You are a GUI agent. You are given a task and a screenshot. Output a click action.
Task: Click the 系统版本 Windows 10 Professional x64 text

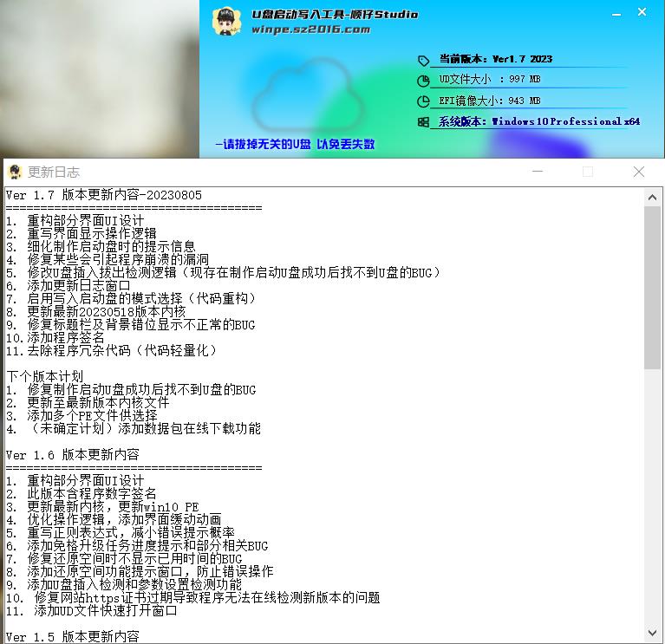pyautogui.click(x=539, y=121)
